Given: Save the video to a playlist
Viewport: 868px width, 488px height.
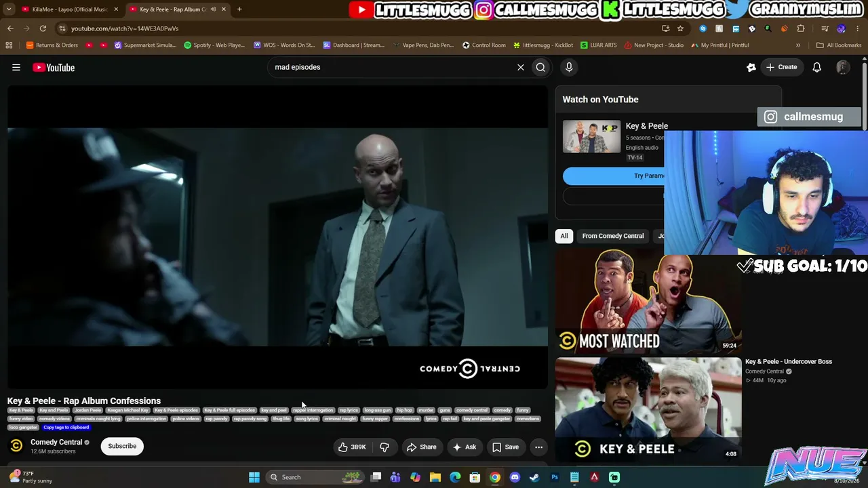Looking at the screenshot, I should coord(506,447).
